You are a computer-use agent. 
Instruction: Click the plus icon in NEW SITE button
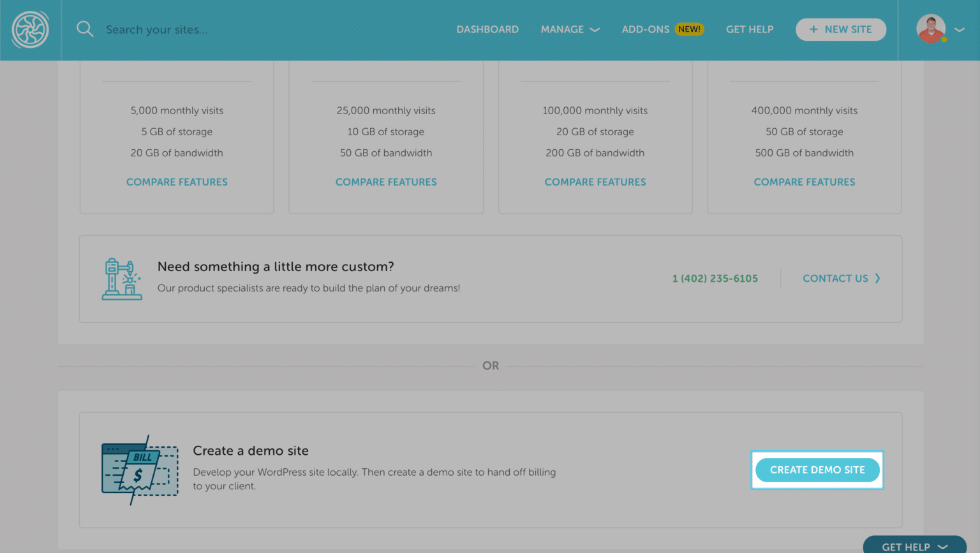(813, 29)
